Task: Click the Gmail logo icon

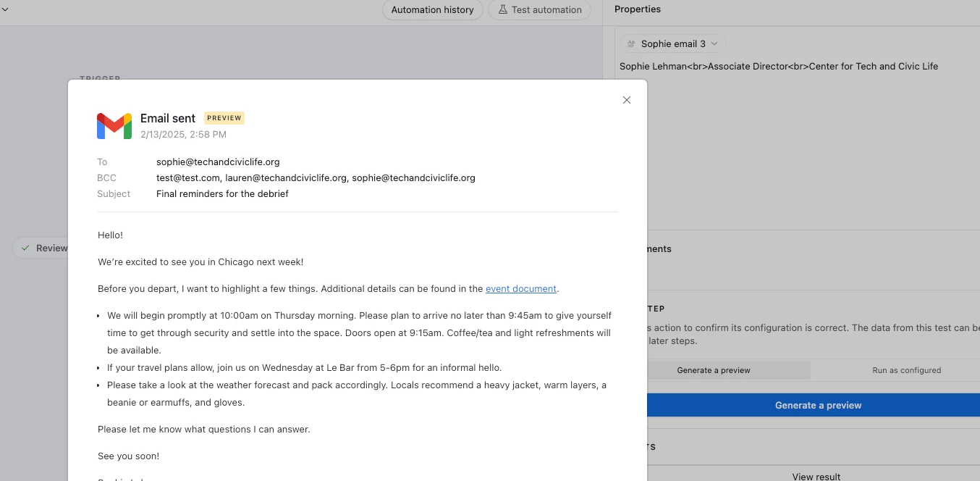Action: [x=114, y=126]
